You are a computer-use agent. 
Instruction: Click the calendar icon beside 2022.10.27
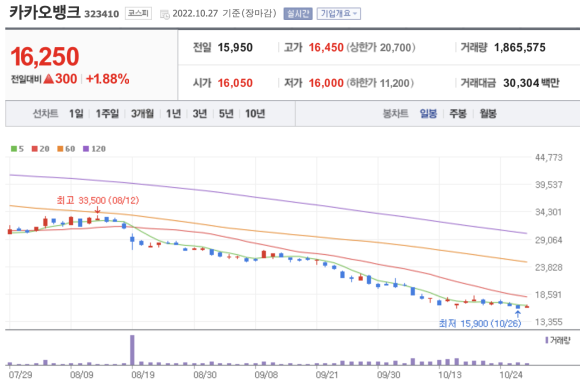165,14
